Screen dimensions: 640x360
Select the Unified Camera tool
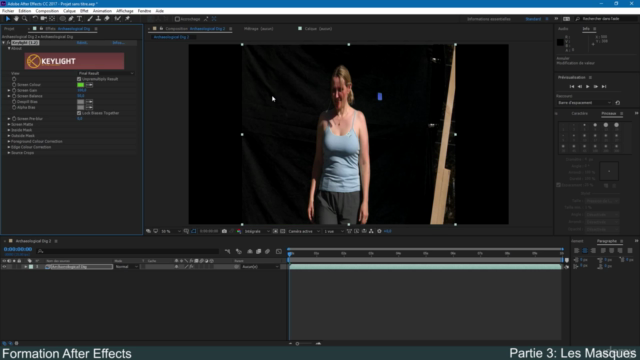(44, 19)
